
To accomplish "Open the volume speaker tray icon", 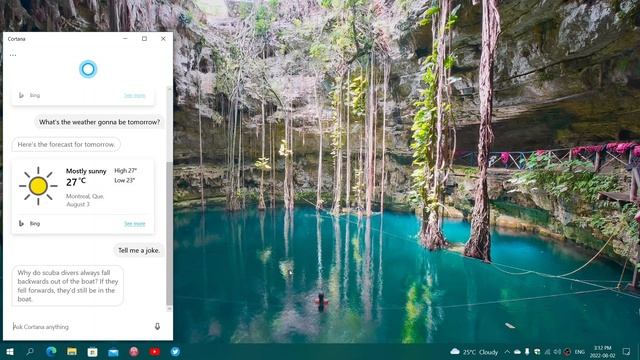I will [557, 352].
